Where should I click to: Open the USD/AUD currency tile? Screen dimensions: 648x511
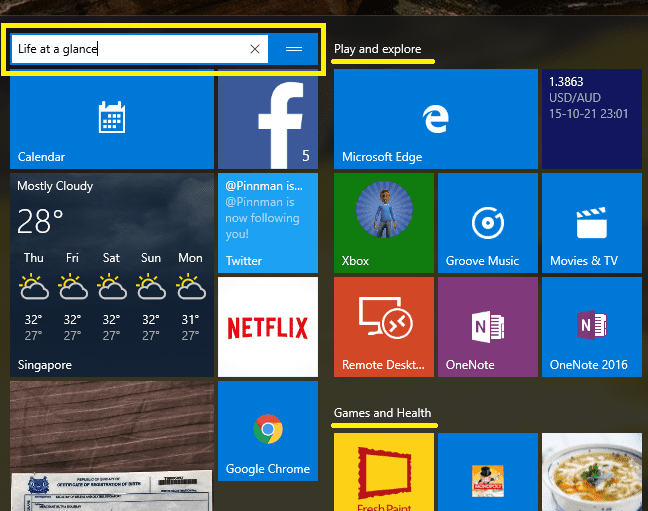(592, 119)
